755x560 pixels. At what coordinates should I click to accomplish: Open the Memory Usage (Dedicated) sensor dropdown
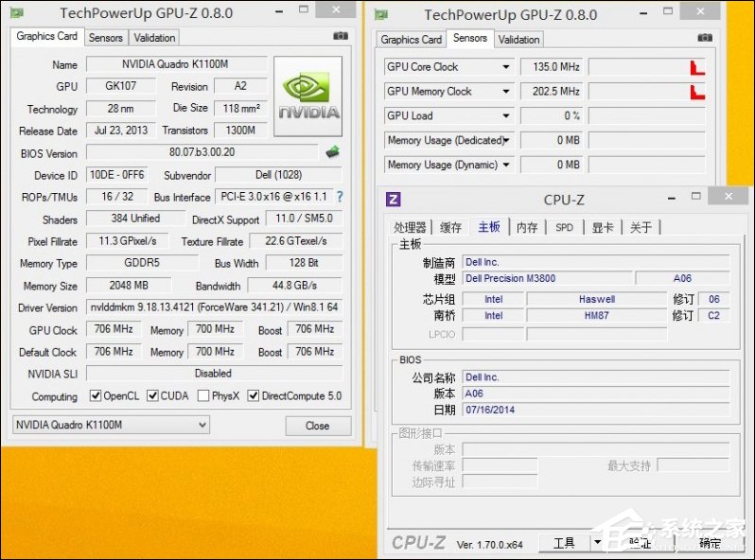[x=506, y=140]
